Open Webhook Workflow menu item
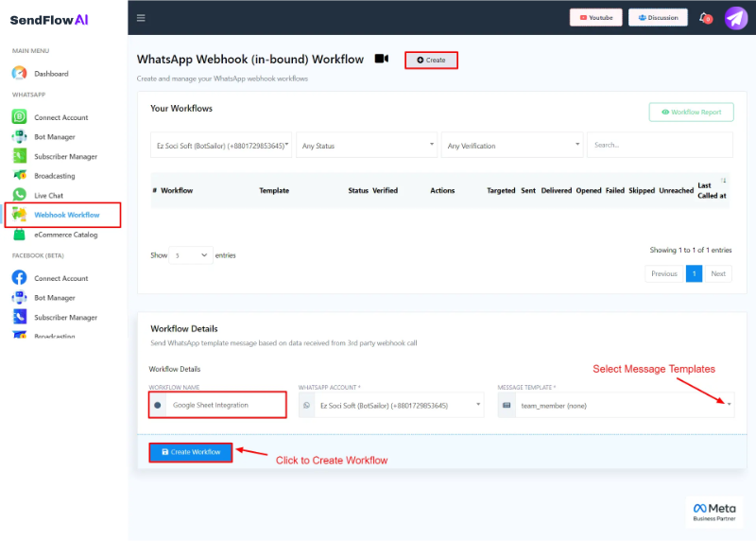 (x=66, y=215)
